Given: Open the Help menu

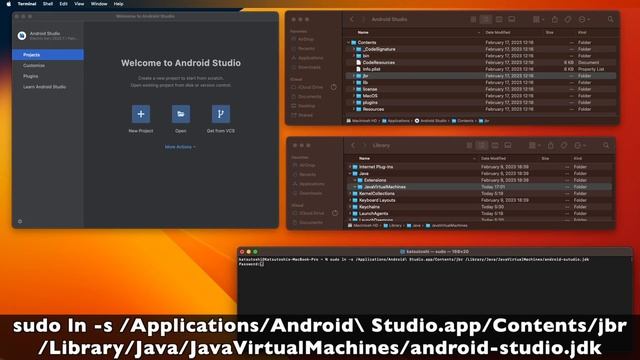Looking at the screenshot, I should pyautogui.click(x=118, y=4).
